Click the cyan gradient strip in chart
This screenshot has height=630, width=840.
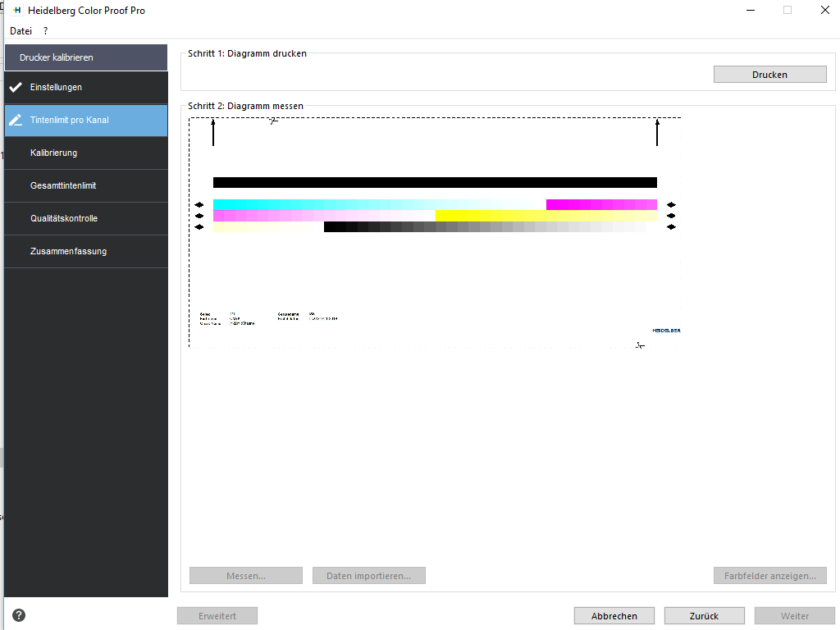pos(379,204)
